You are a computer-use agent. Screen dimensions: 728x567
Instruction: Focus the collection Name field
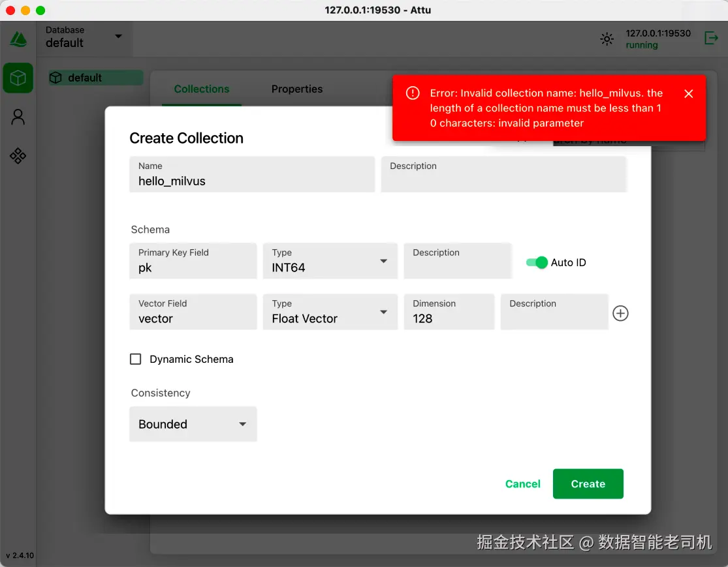point(252,174)
